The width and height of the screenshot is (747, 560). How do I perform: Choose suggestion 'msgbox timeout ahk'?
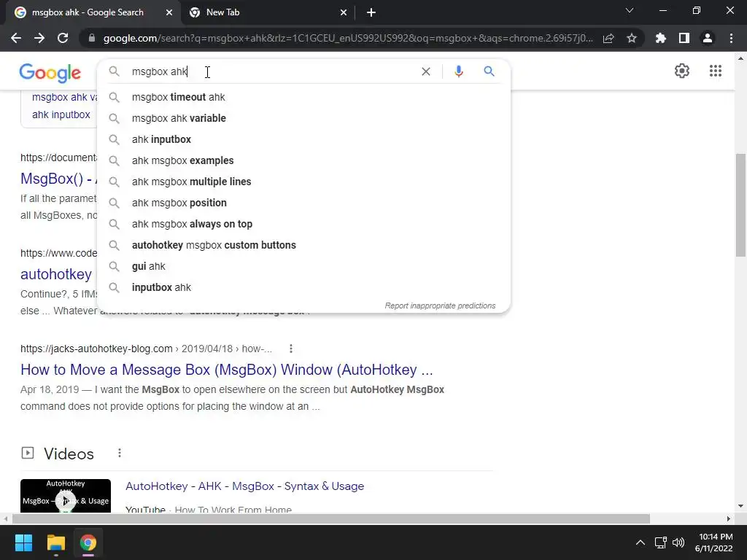point(303,97)
